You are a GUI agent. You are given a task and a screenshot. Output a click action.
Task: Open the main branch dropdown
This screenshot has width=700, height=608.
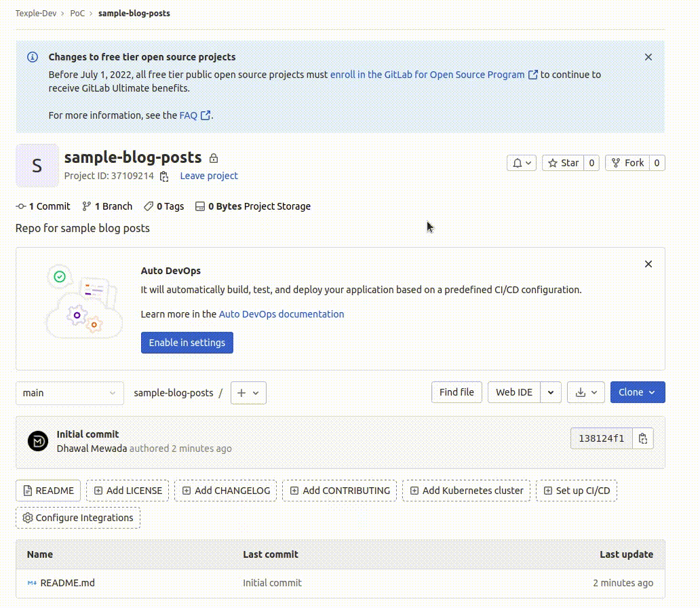pyautogui.click(x=69, y=392)
